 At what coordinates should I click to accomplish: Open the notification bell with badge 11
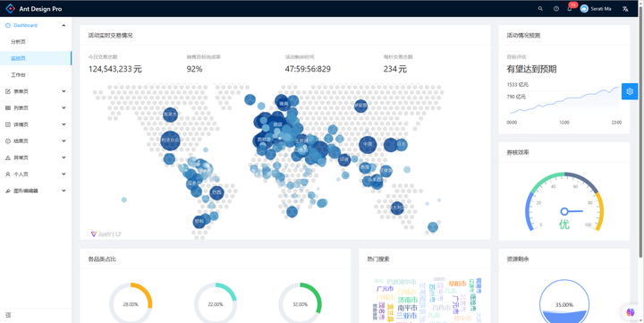tap(570, 9)
